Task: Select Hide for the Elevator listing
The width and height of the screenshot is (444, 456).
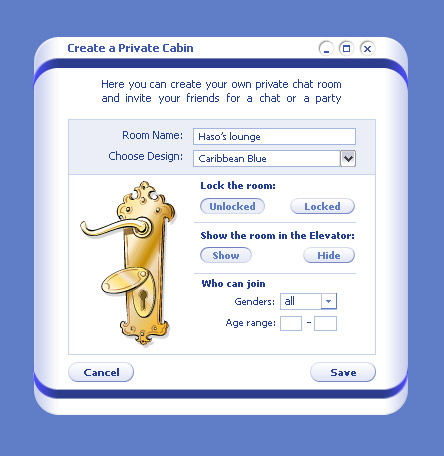Action: click(329, 255)
